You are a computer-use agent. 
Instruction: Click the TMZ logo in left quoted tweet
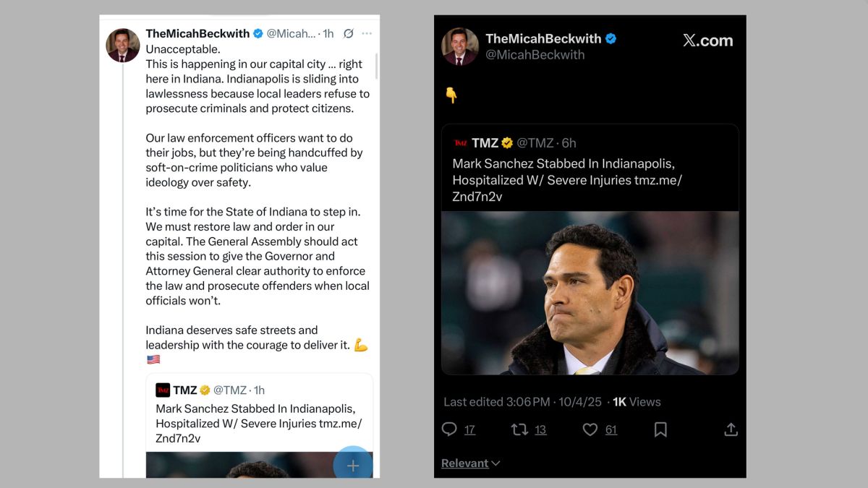(163, 390)
